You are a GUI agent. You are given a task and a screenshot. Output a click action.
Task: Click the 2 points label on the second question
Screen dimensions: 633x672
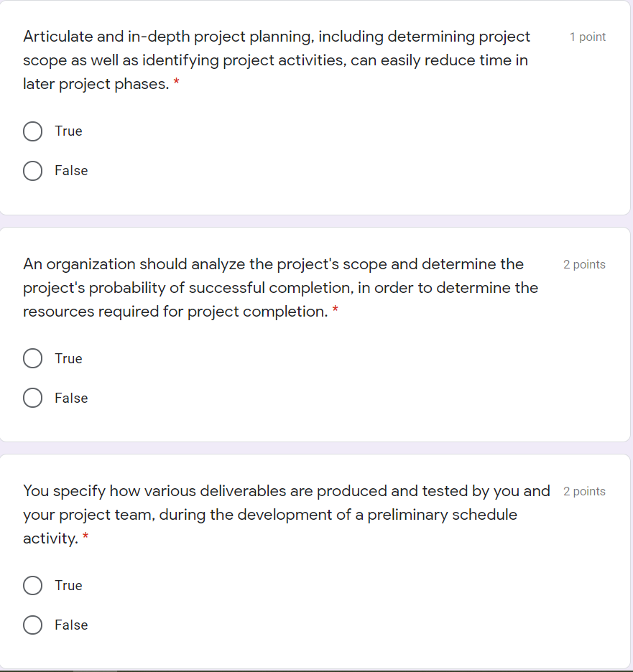pos(584,264)
